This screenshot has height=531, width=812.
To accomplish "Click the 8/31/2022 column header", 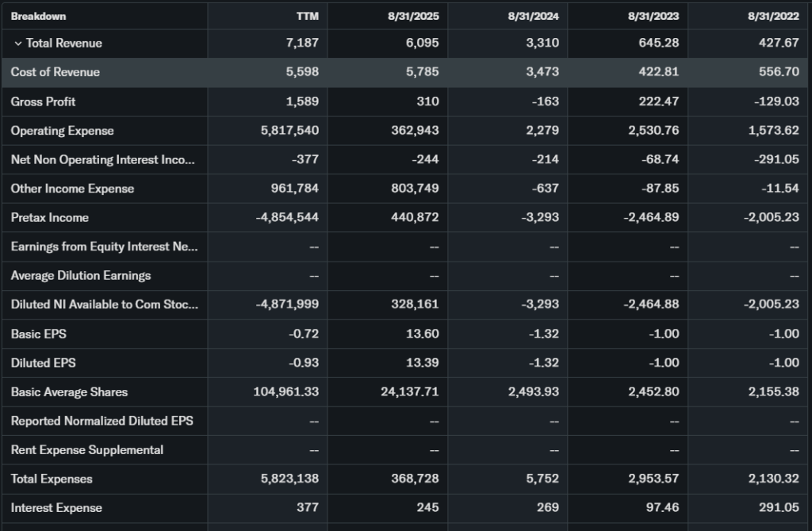I will point(778,16).
